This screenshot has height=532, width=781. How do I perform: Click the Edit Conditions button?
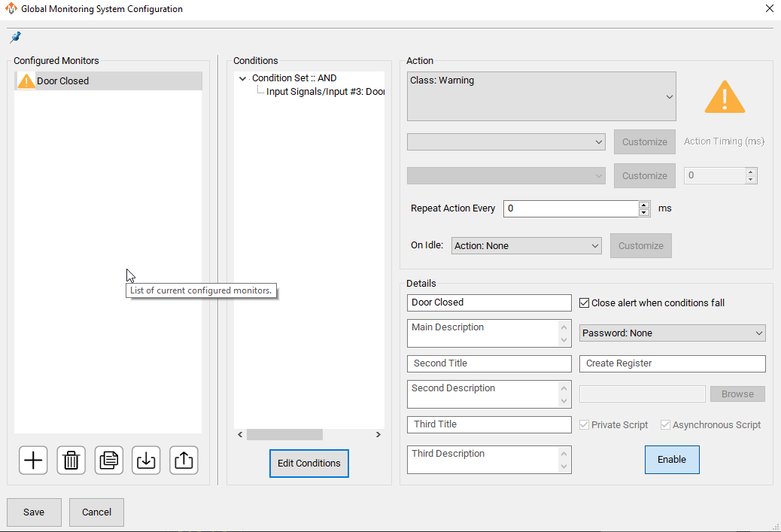(308, 464)
